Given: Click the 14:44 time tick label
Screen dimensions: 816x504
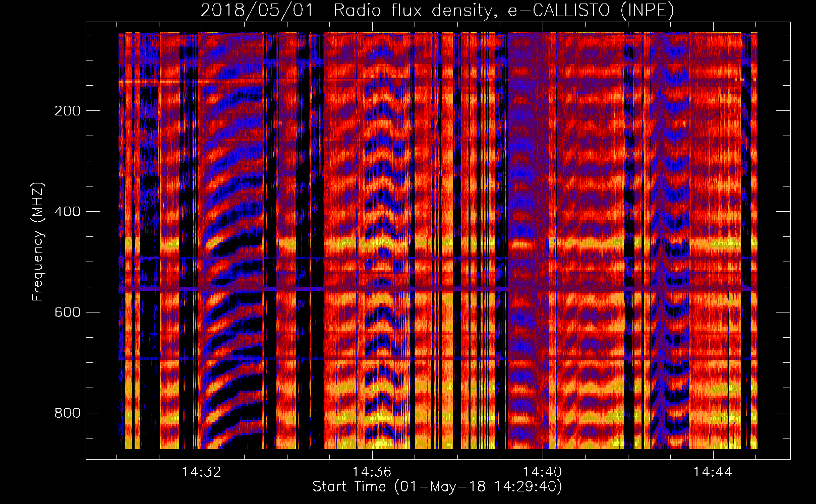Looking at the screenshot, I should (713, 472).
